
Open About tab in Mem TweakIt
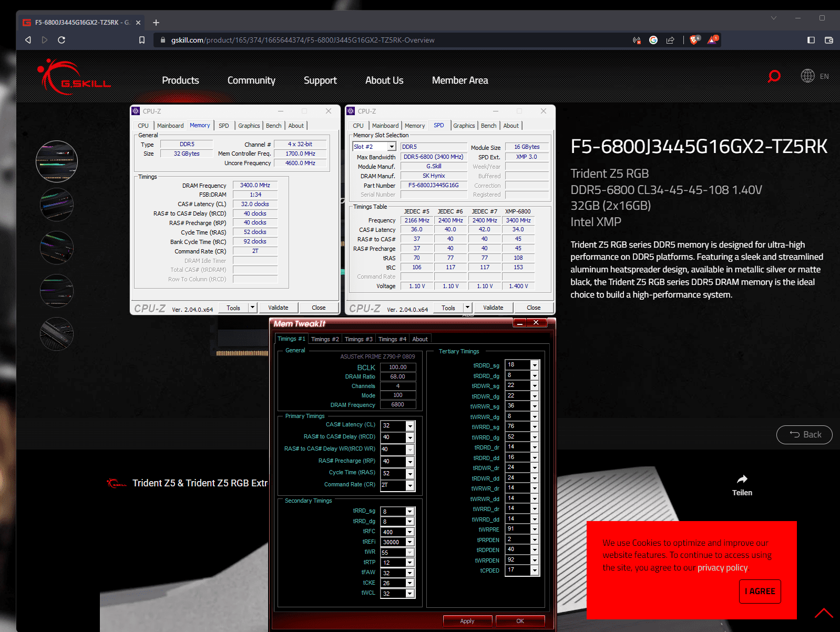[419, 339]
